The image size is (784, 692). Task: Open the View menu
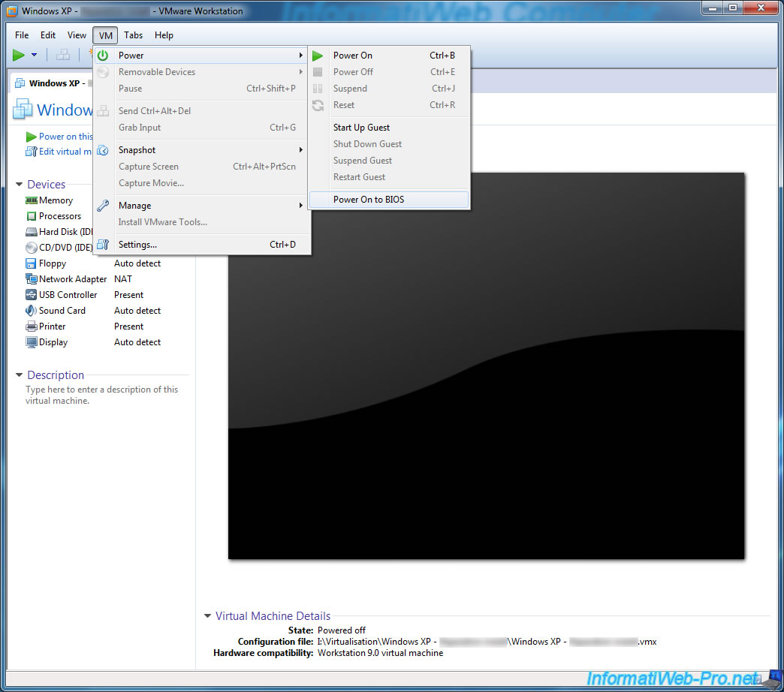(x=77, y=35)
